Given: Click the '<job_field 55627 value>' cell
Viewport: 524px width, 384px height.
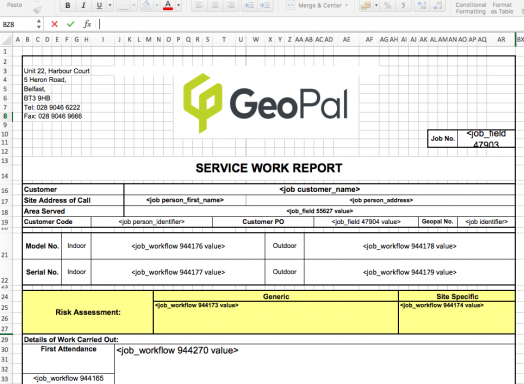Looking at the screenshot, I should point(319,211).
